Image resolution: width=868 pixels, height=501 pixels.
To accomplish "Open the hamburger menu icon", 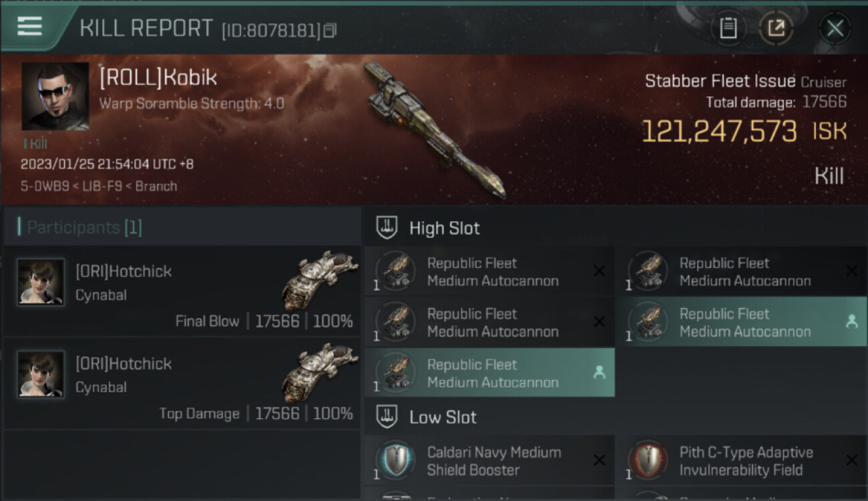I will pyautogui.click(x=29, y=27).
